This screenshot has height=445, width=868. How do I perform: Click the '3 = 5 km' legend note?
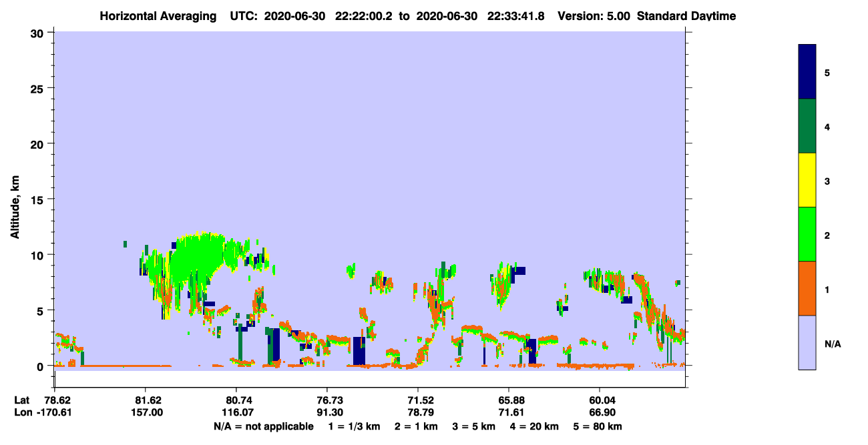pos(473,426)
